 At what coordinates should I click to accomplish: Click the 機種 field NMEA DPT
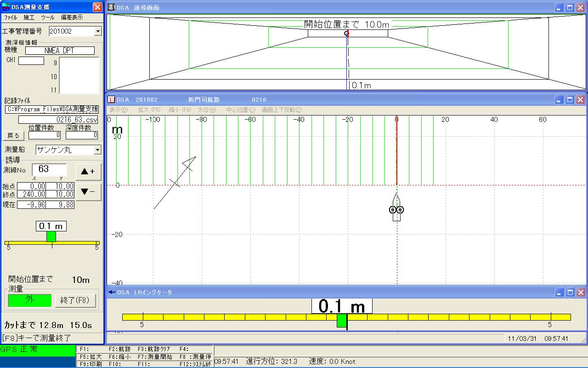[59, 51]
